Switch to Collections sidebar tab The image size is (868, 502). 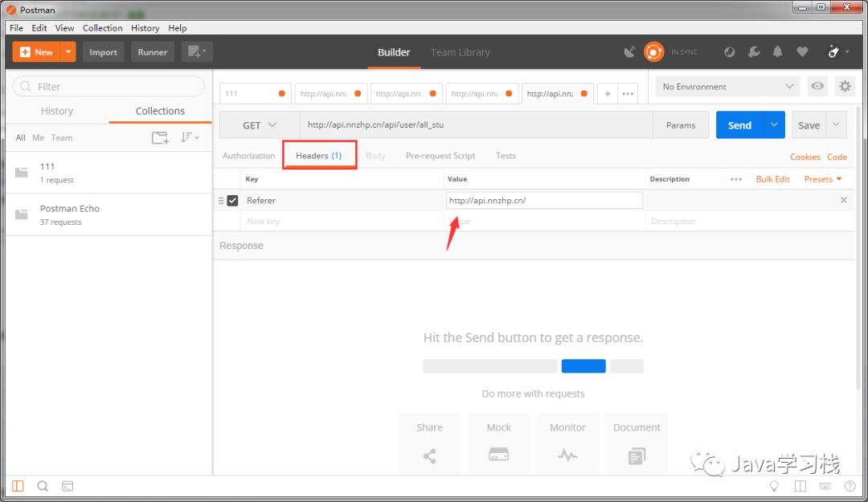[x=160, y=111]
